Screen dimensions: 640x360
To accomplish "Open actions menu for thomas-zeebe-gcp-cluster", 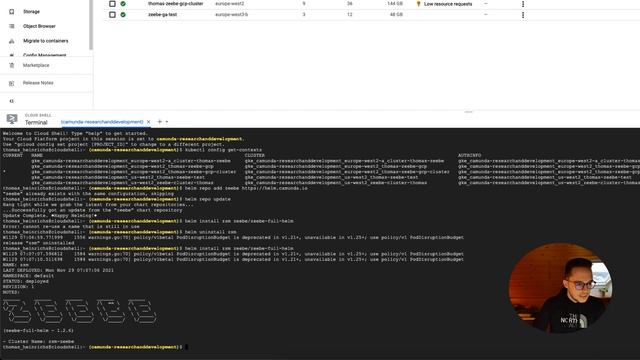I will 523,4.
